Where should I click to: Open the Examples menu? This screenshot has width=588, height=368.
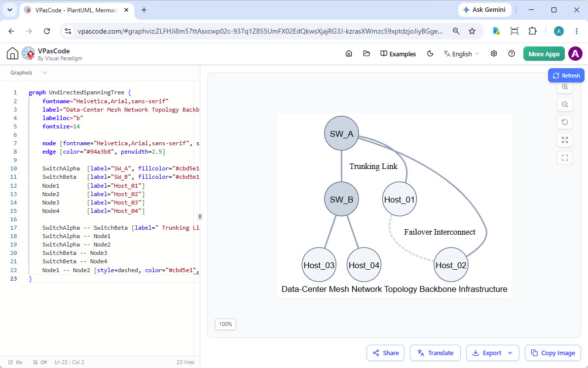(x=398, y=54)
